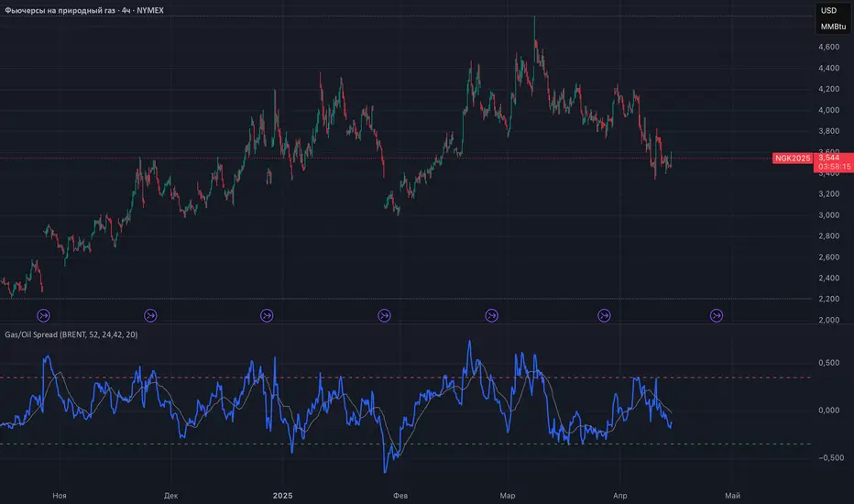Click the contract rollover marker before Ноя

[x=44, y=315]
